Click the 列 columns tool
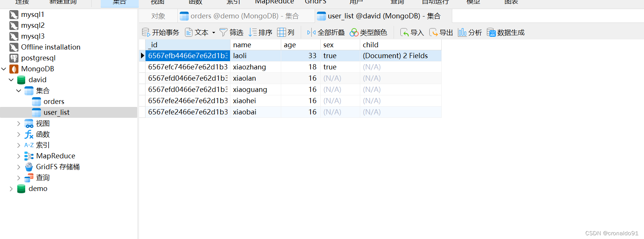The image size is (644, 239). [286, 33]
